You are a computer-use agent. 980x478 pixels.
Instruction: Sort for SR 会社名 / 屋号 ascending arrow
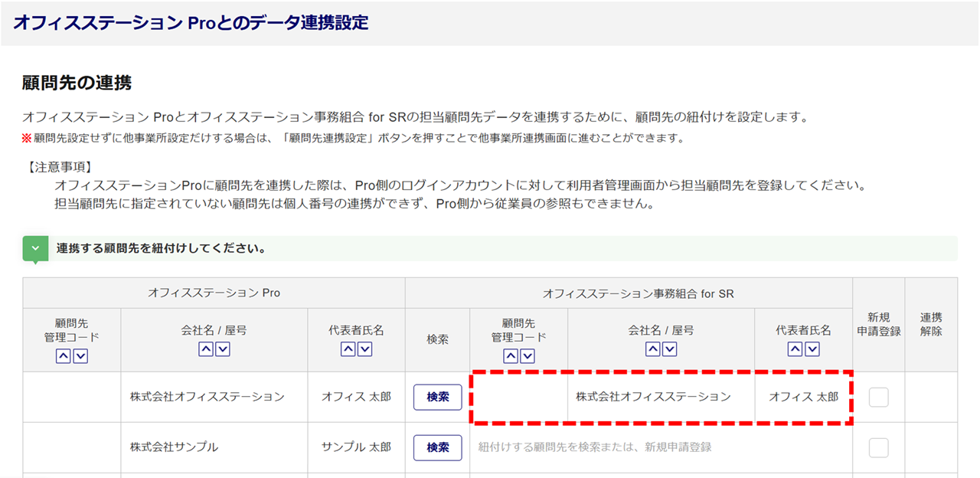(x=652, y=349)
